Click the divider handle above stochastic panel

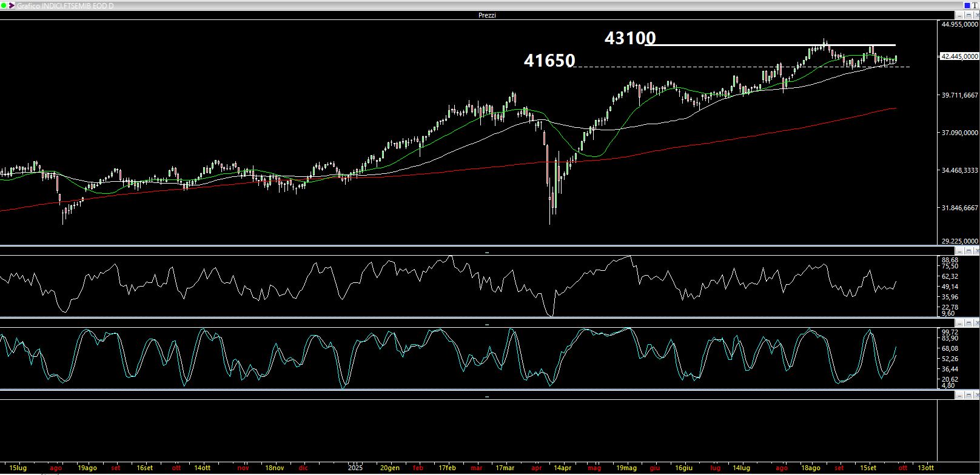click(486, 324)
